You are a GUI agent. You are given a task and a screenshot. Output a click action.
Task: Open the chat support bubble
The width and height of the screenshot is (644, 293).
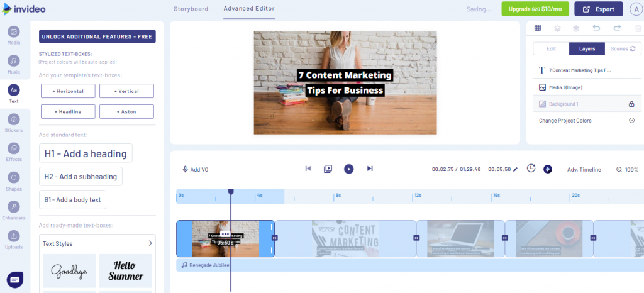pos(15,280)
